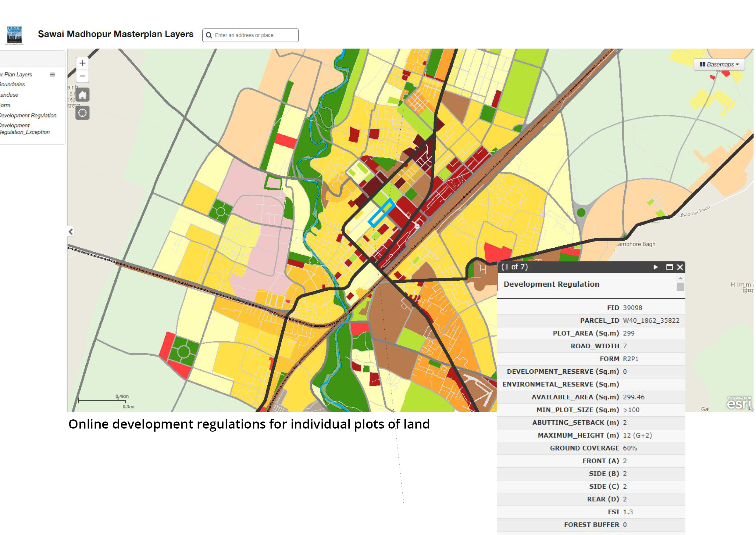Toggle the Boundaries layer
The width and height of the screenshot is (756, 535).
(12, 85)
